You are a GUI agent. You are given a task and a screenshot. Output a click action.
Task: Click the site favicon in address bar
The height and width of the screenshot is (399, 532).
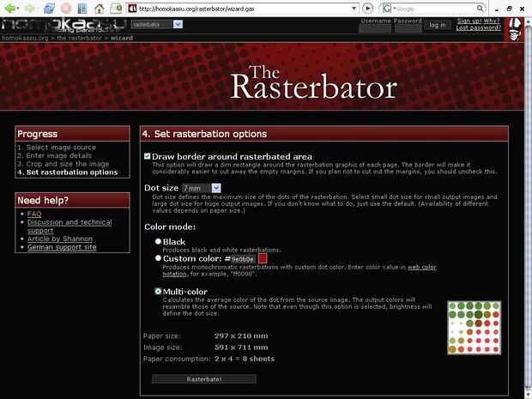[133, 9]
